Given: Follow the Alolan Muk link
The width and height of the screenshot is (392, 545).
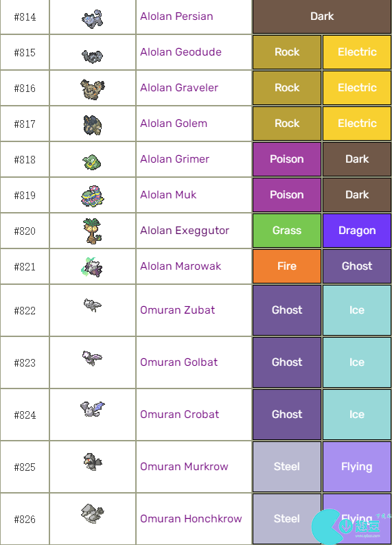Looking at the screenshot, I should tap(168, 195).
